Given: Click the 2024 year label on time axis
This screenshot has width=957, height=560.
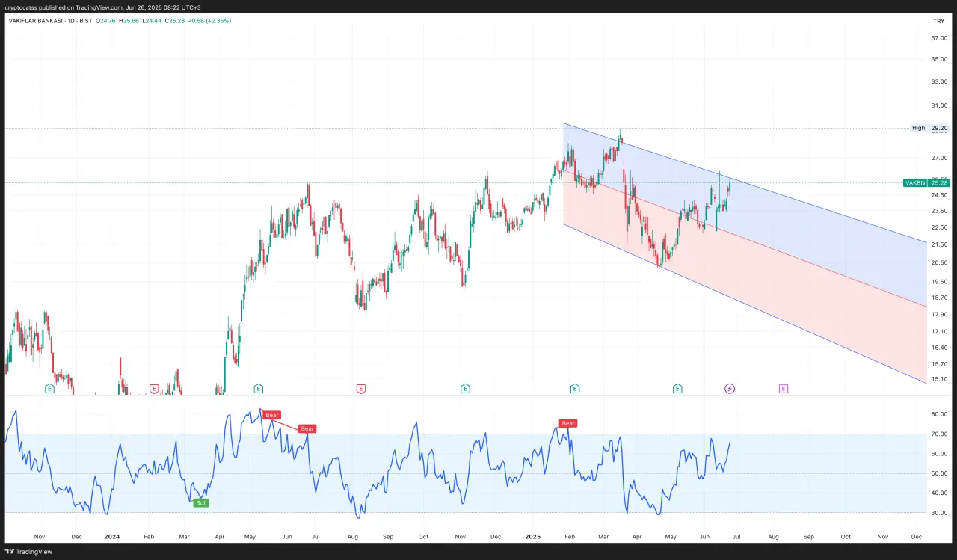Looking at the screenshot, I should [x=112, y=537].
